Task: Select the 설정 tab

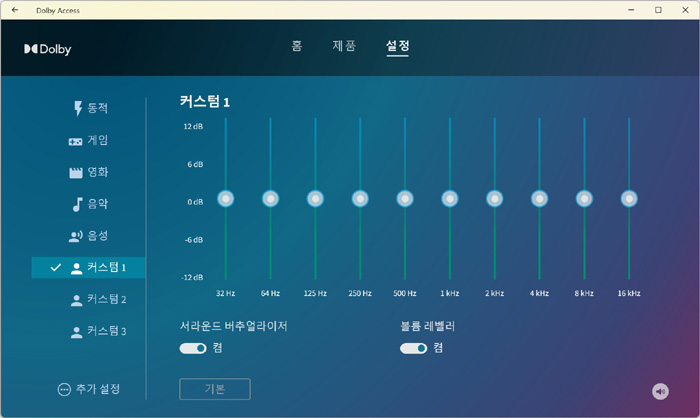Action: click(x=397, y=46)
